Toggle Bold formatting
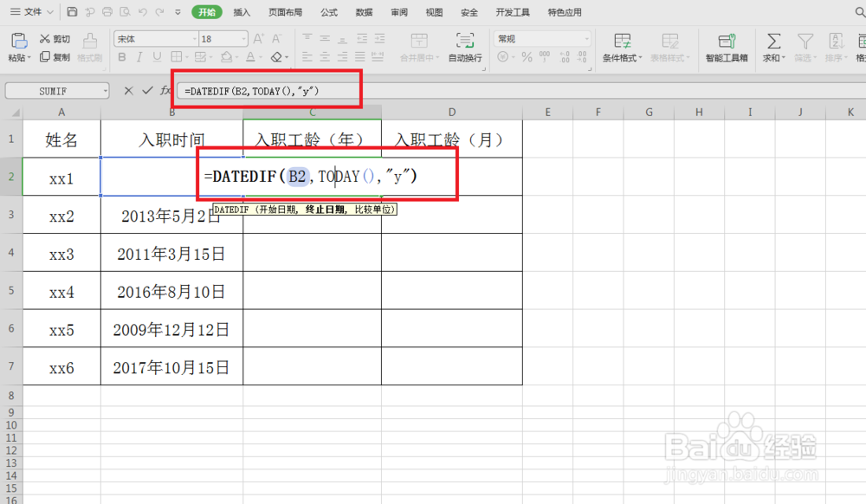Viewport: 866px width, 504px height. pyautogui.click(x=122, y=57)
